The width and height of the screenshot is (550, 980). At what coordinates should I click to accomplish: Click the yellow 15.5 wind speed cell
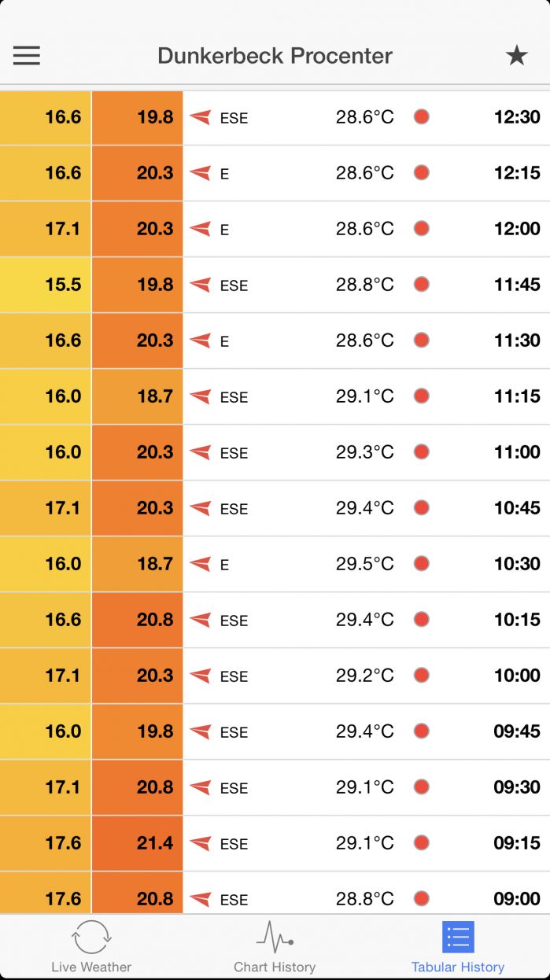click(46, 285)
